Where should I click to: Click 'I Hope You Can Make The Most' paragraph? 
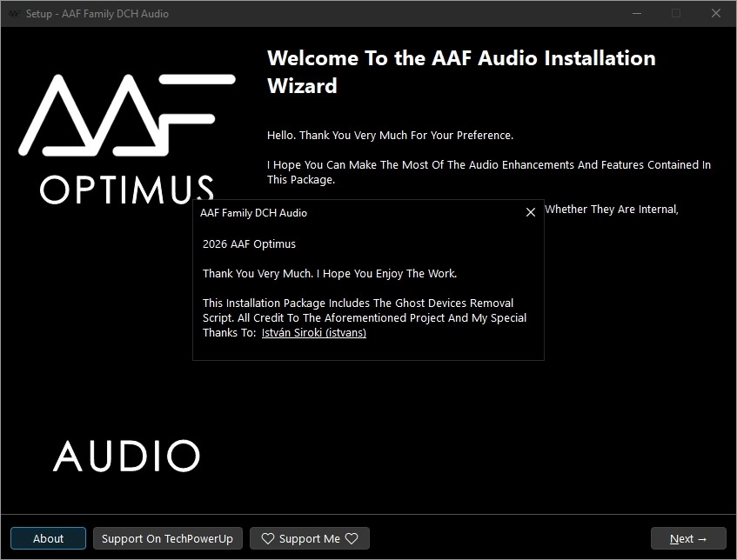click(x=489, y=172)
